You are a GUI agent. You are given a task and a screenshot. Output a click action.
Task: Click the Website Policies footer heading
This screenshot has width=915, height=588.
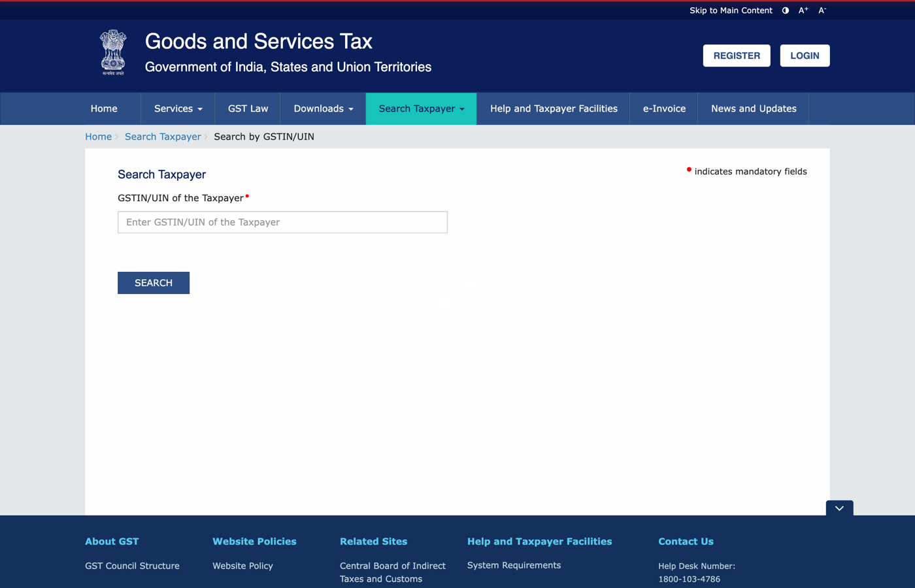254,542
